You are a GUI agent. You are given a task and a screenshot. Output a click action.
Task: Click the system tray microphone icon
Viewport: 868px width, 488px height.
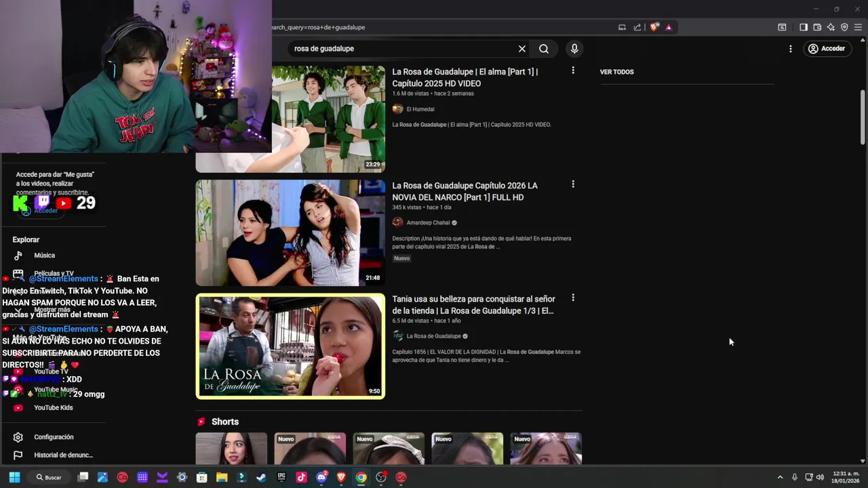[795, 477]
